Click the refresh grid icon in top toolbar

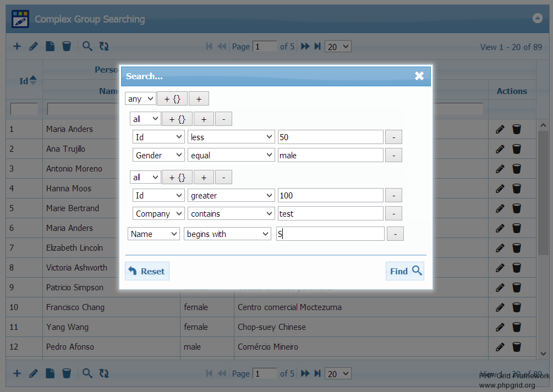pyautogui.click(x=104, y=46)
